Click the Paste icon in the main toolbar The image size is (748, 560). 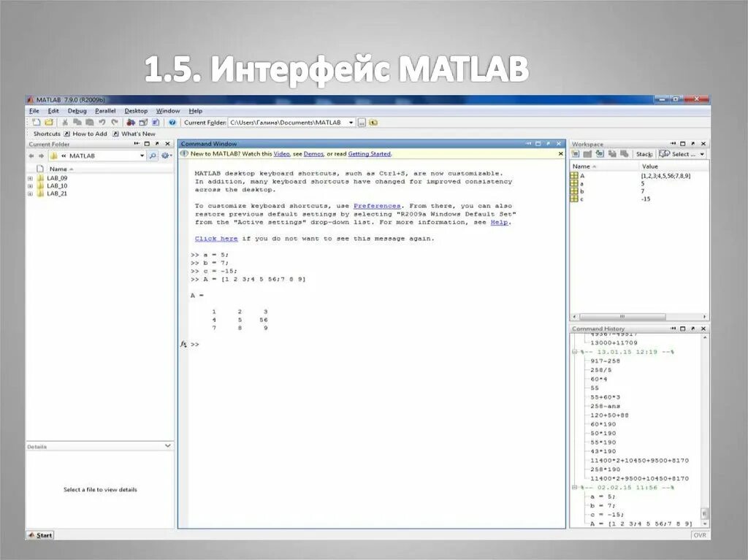point(89,123)
